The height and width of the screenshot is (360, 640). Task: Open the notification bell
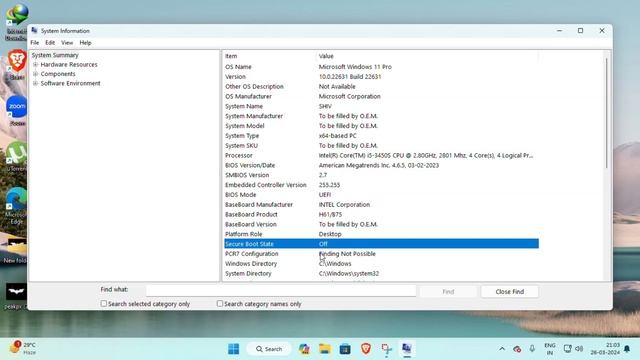coord(627,349)
